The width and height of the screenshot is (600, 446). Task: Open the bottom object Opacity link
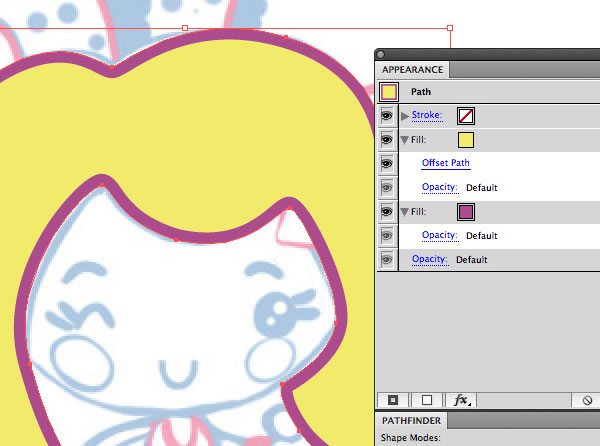(x=430, y=259)
